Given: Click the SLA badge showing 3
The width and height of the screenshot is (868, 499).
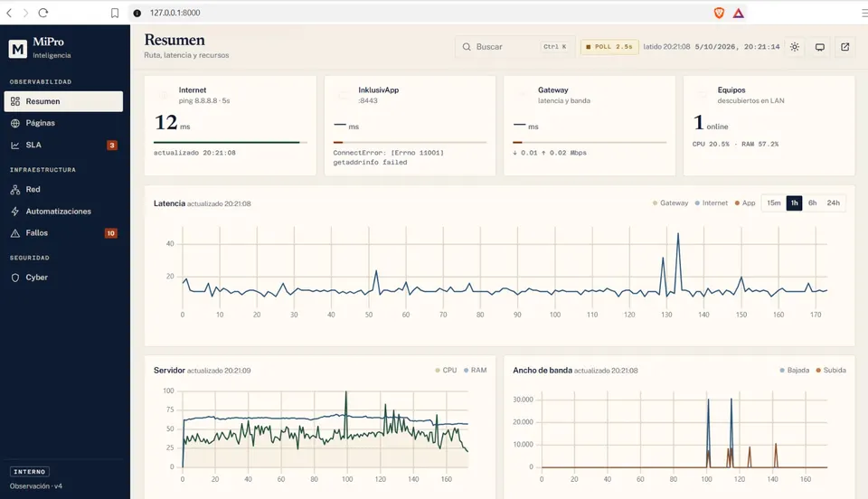Looking at the screenshot, I should (112, 145).
